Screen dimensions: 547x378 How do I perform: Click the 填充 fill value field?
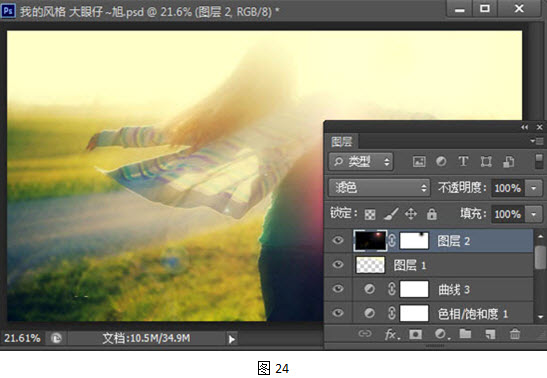(508, 214)
